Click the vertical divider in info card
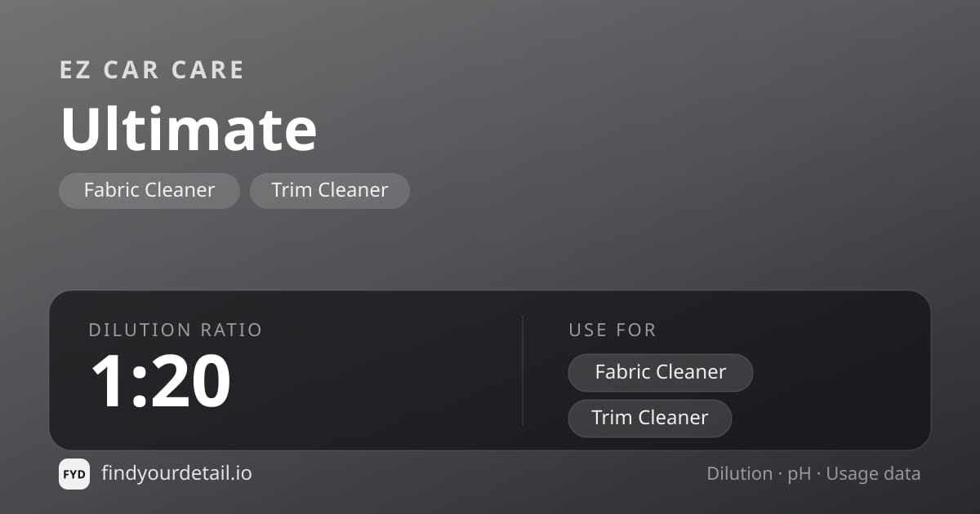 click(523, 370)
